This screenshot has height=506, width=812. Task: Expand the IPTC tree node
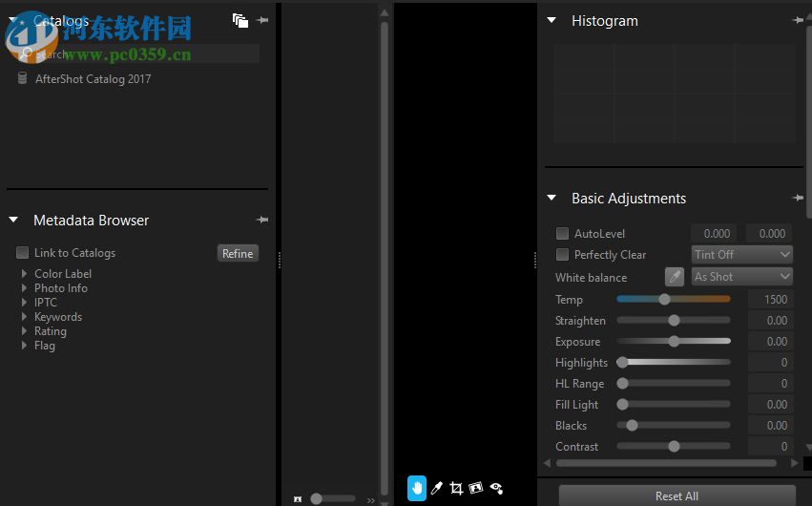tap(24, 302)
